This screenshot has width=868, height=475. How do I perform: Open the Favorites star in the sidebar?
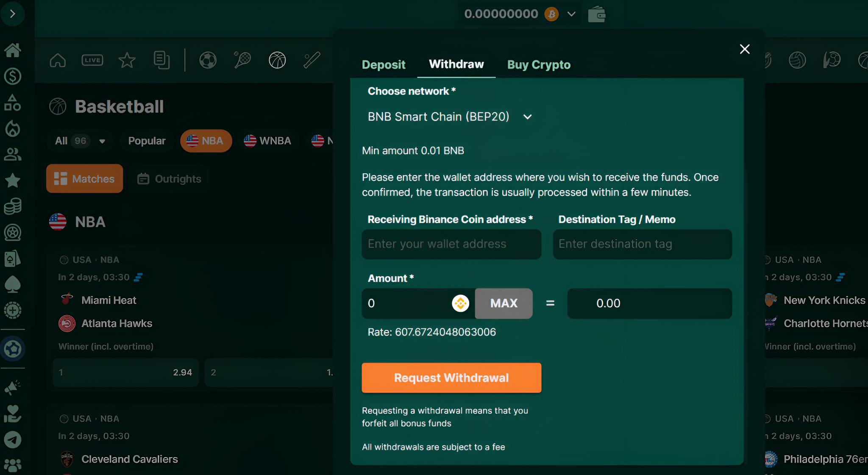tap(13, 181)
